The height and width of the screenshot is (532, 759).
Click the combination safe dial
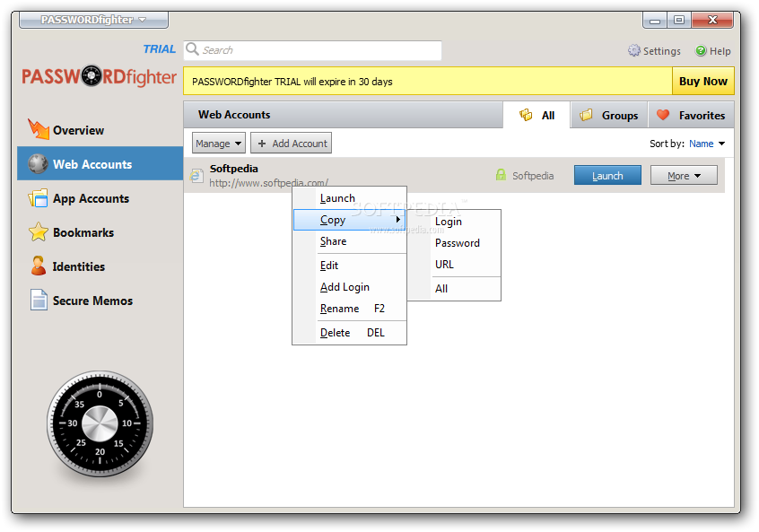pos(100,423)
